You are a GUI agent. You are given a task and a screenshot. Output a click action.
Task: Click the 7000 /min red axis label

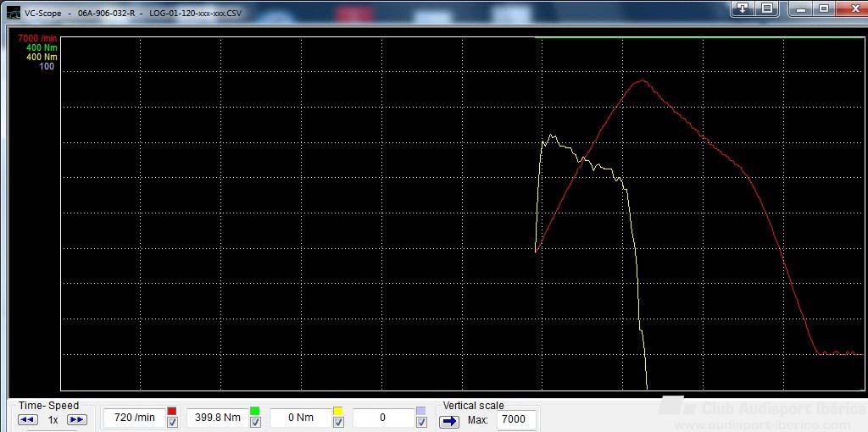[37, 39]
